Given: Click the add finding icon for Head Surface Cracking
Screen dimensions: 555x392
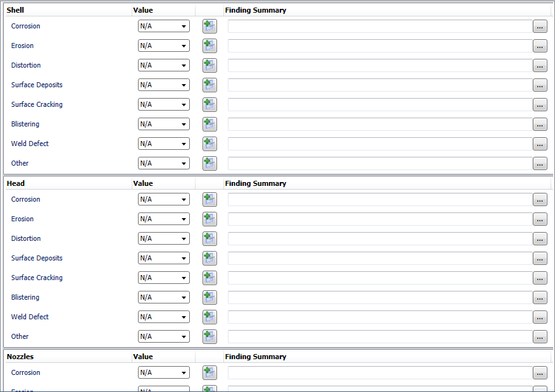Looking at the screenshot, I should click(209, 278).
